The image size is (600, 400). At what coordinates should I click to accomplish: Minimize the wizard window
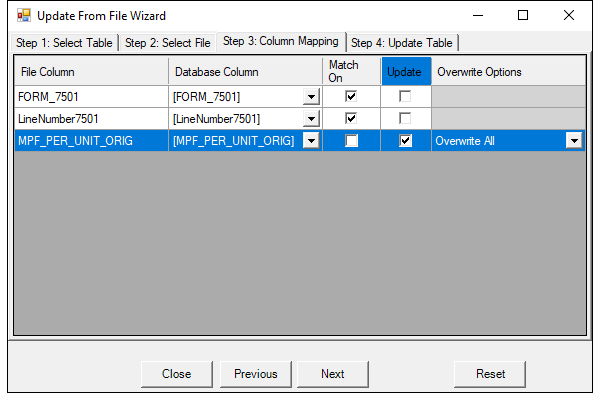point(478,15)
